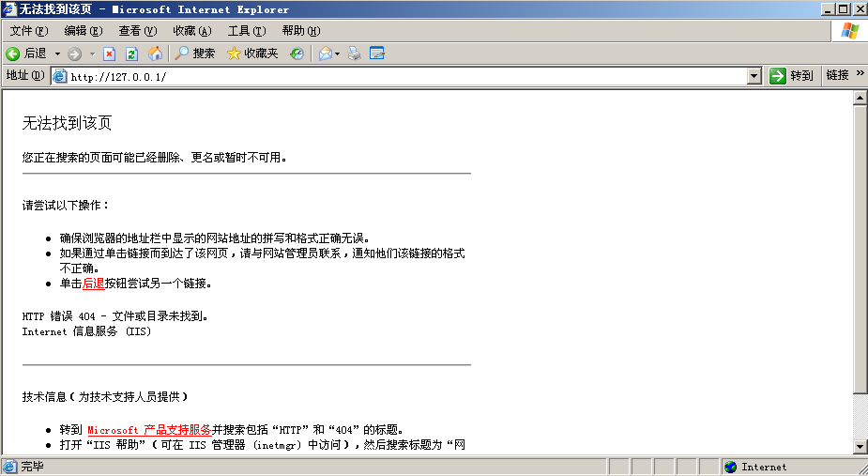
Task: Click the Mail envelope icon
Action: pyautogui.click(x=326, y=54)
